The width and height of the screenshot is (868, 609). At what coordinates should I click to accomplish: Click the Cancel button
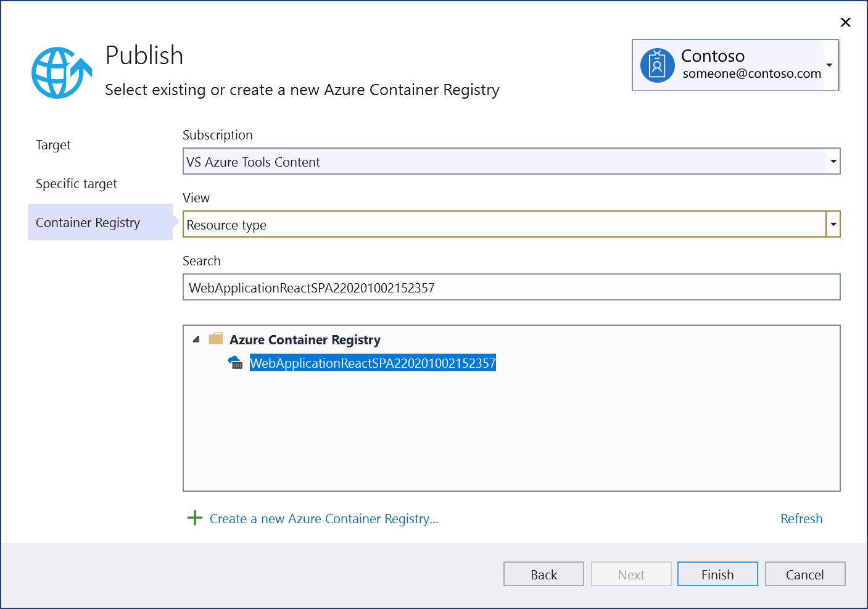(804, 574)
